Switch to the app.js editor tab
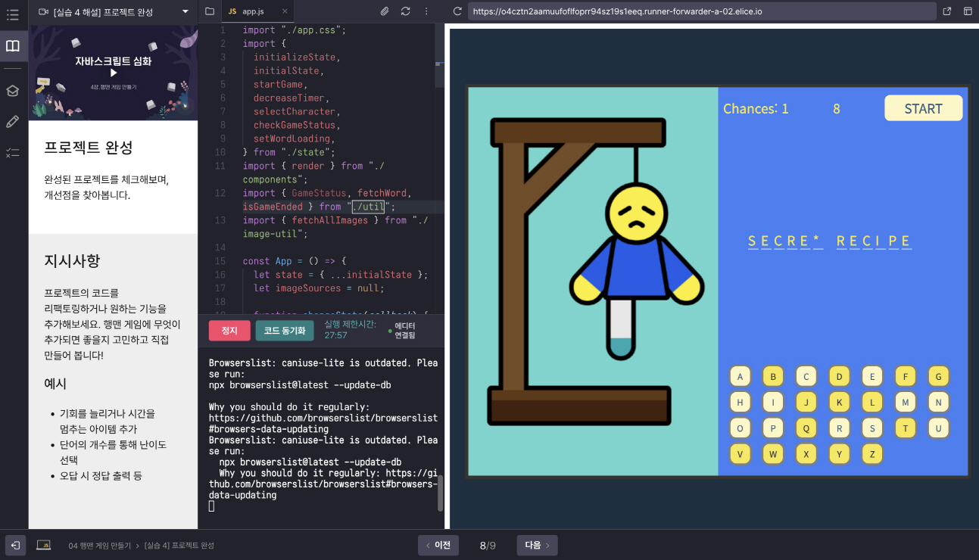The image size is (979, 560). click(253, 11)
